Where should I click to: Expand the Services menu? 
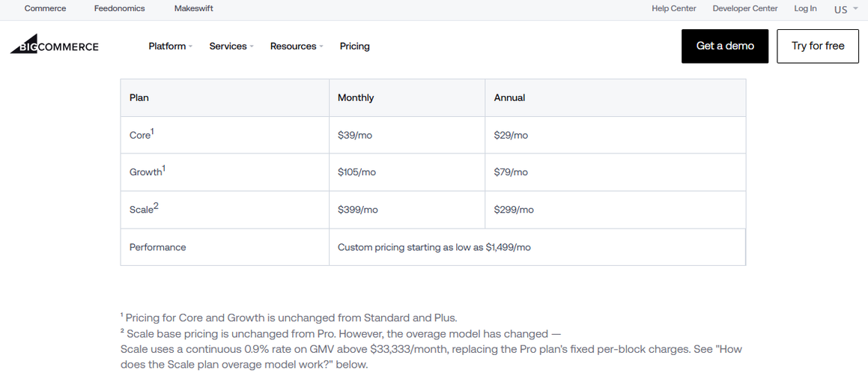[231, 46]
